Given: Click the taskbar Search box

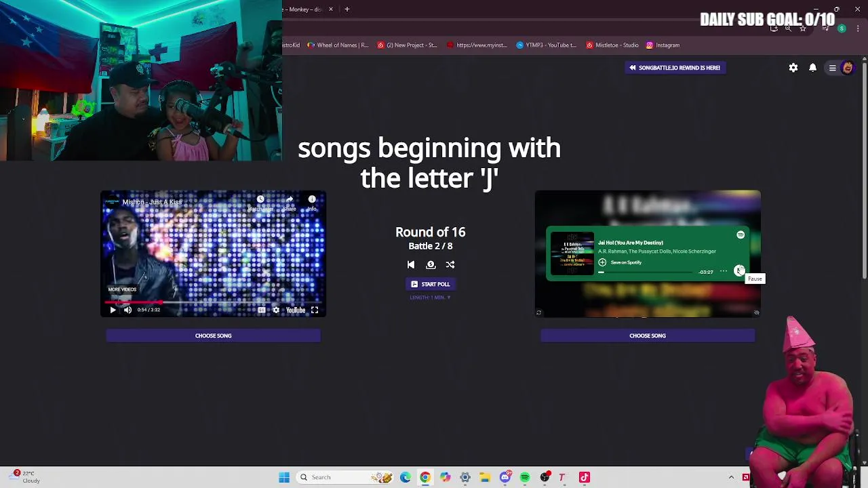Looking at the screenshot, I should [346, 477].
